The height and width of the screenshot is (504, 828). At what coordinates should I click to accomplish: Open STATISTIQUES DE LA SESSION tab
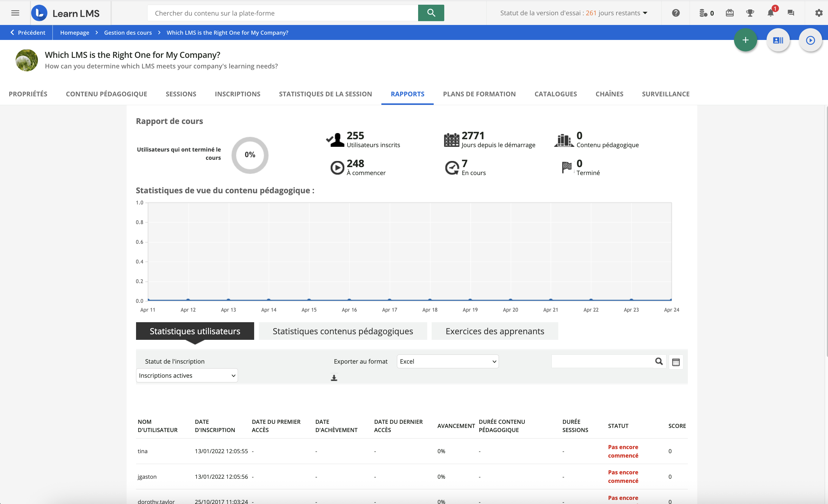[x=325, y=94]
